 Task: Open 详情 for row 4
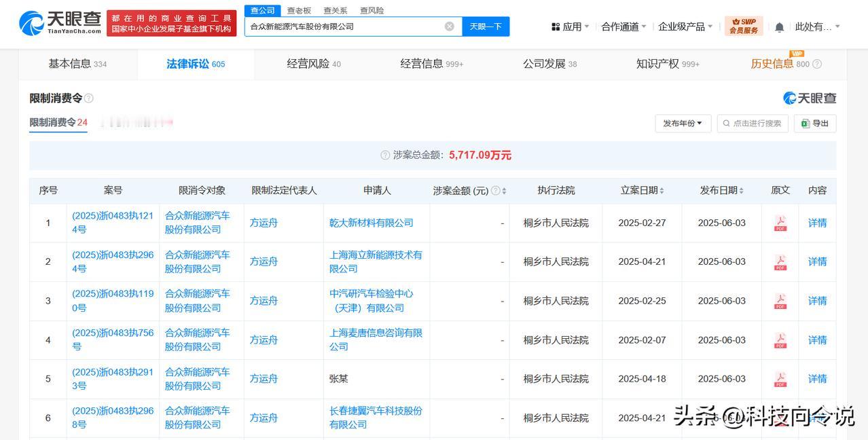(817, 340)
